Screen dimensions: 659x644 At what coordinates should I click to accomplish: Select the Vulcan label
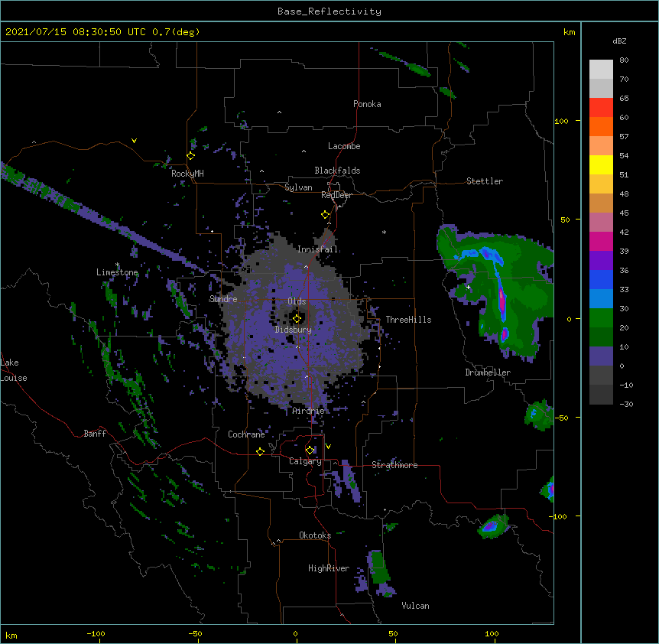(415, 606)
